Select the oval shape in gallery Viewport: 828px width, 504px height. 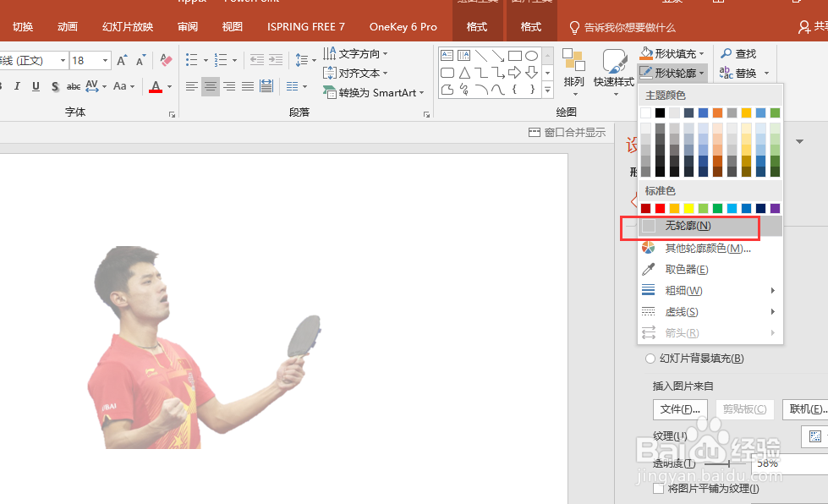click(532, 56)
